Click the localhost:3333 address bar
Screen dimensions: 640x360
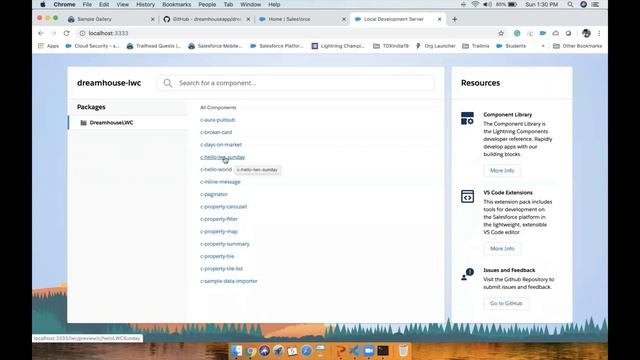(286, 33)
